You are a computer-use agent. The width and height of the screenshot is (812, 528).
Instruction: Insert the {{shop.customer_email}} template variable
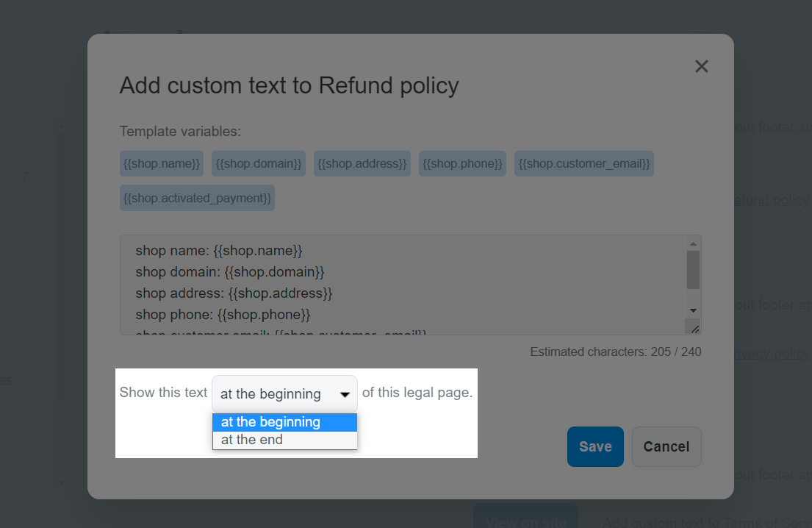(x=584, y=164)
